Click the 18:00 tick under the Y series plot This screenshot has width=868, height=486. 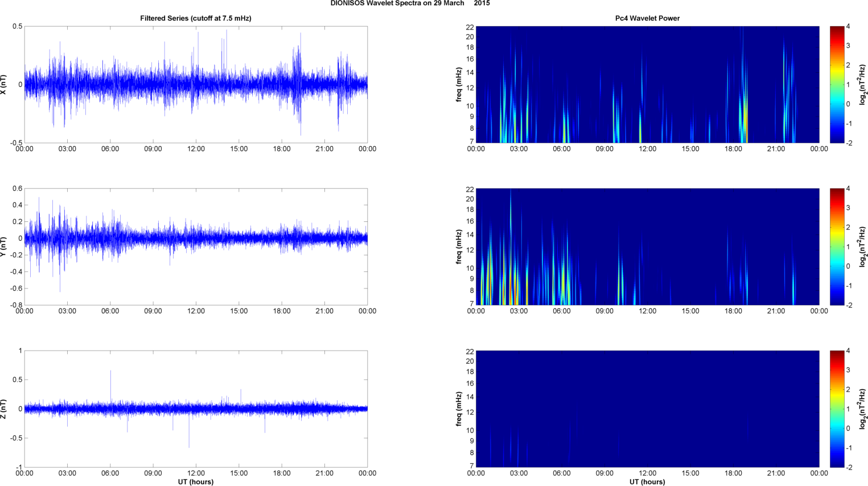point(282,311)
